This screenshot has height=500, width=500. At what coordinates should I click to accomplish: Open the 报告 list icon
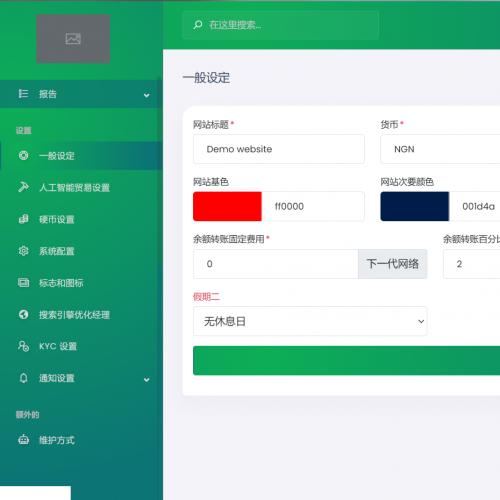point(23,94)
